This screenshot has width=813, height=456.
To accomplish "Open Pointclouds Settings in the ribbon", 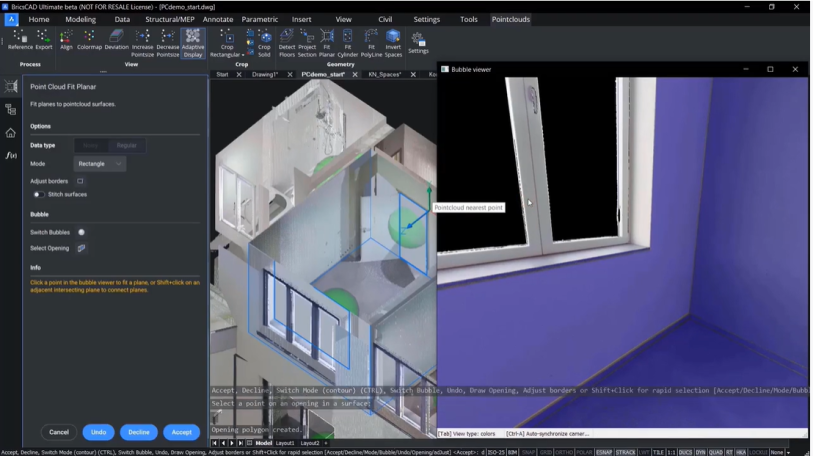I will point(418,43).
